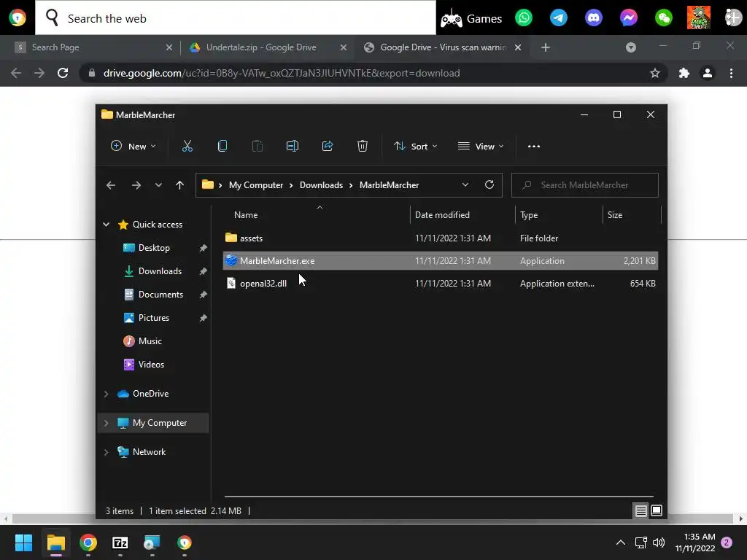Open 7-Zip from the taskbar
The image size is (747, 560).
[x=120, y=542]
